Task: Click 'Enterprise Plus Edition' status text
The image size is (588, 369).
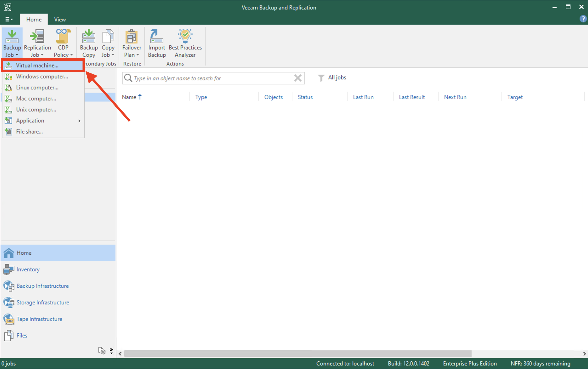Action: pos(470,363)
